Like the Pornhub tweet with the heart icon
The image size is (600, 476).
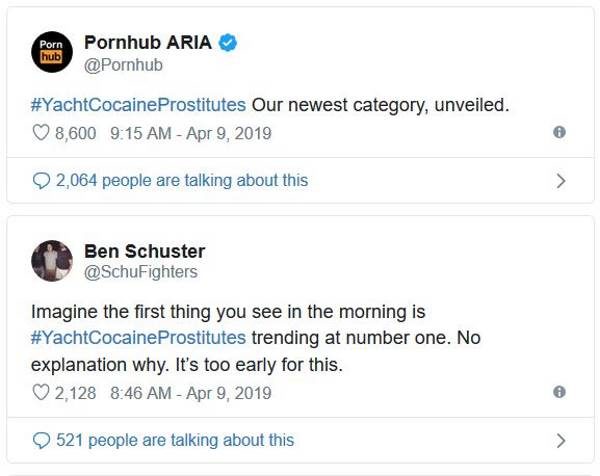tap(41, 133)
